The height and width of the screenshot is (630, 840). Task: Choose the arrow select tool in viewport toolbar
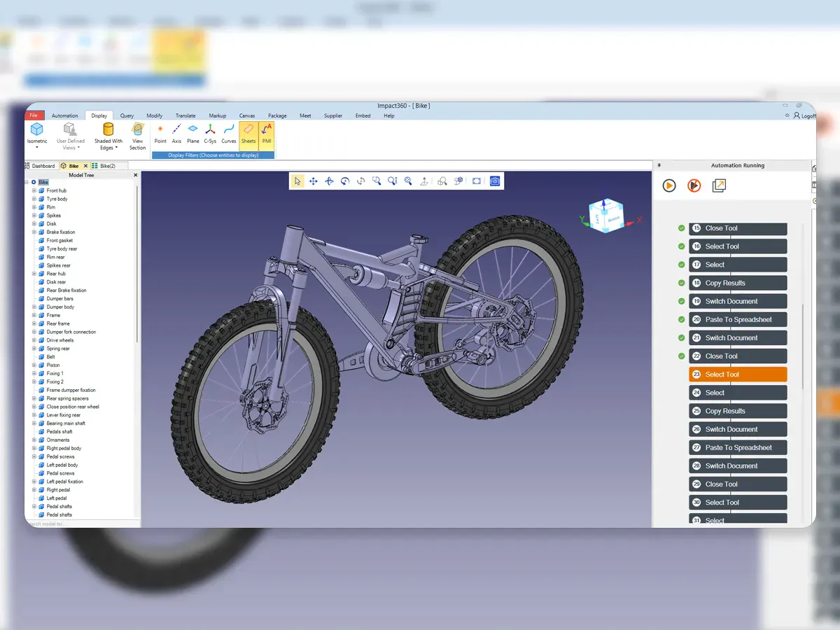click(x=297, y=181)
